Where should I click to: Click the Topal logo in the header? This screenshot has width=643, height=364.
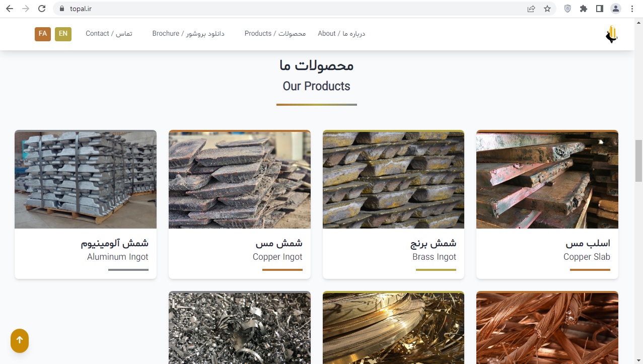point(611,34)
